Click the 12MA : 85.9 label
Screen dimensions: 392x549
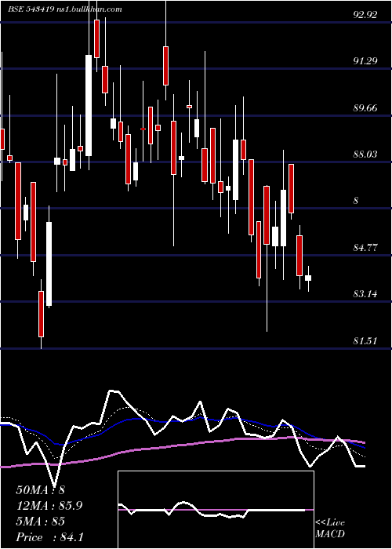pos(49,506)
